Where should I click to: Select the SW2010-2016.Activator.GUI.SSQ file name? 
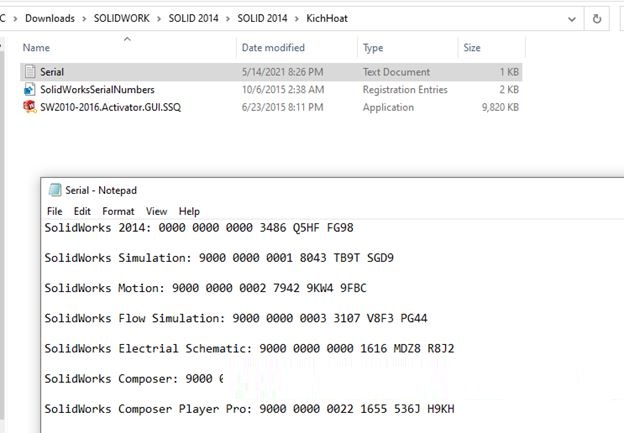[x=110, y=107]
